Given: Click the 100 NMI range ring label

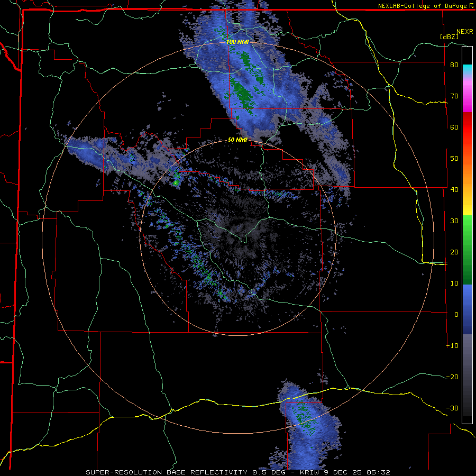Looking at the screenshot, I should coord(237,42).
